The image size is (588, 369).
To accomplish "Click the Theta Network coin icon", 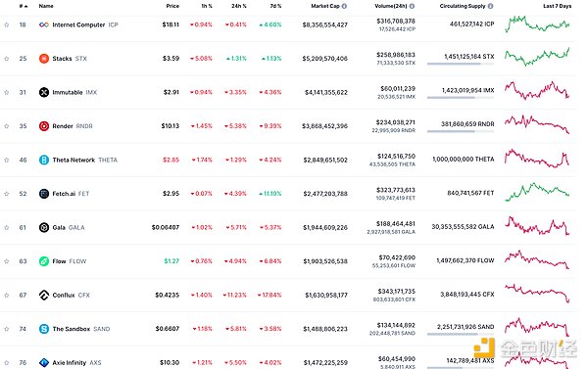I will pyautogui.click(x=44, y=160).
